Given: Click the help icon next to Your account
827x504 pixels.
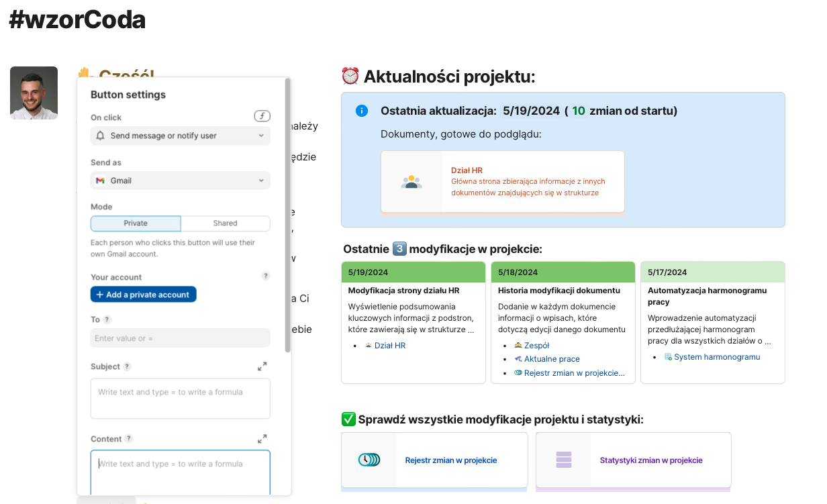Looking at the screenshot, I should tap(266, 276).
